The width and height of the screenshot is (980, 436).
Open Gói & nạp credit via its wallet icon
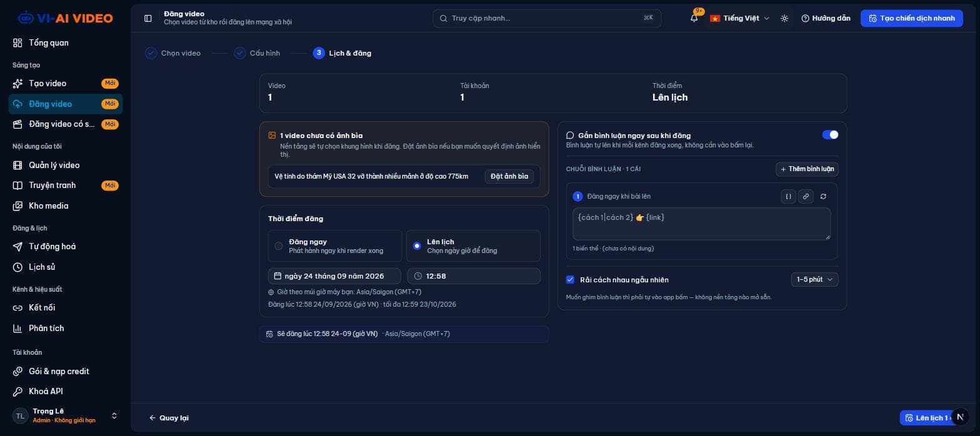(x=17, y=371)
